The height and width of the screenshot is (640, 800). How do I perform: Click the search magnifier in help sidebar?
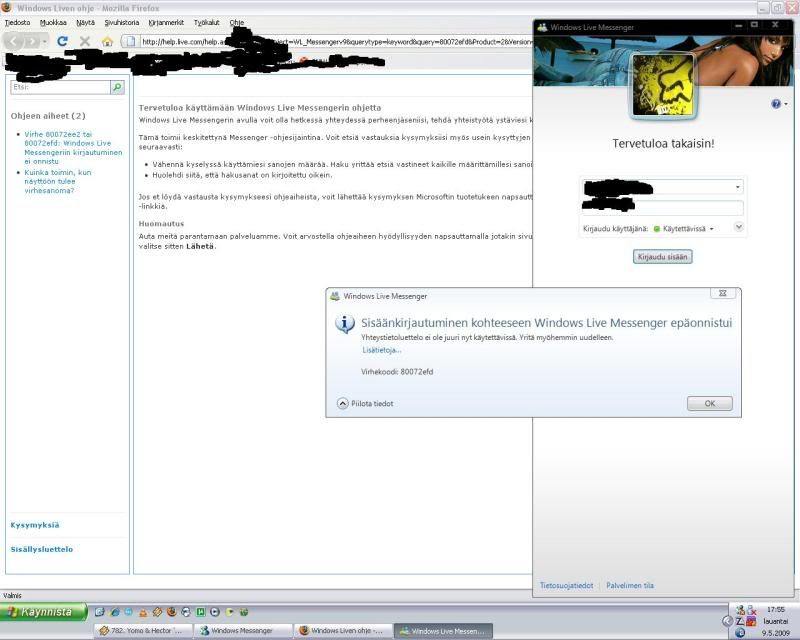(x=117, y=87)
